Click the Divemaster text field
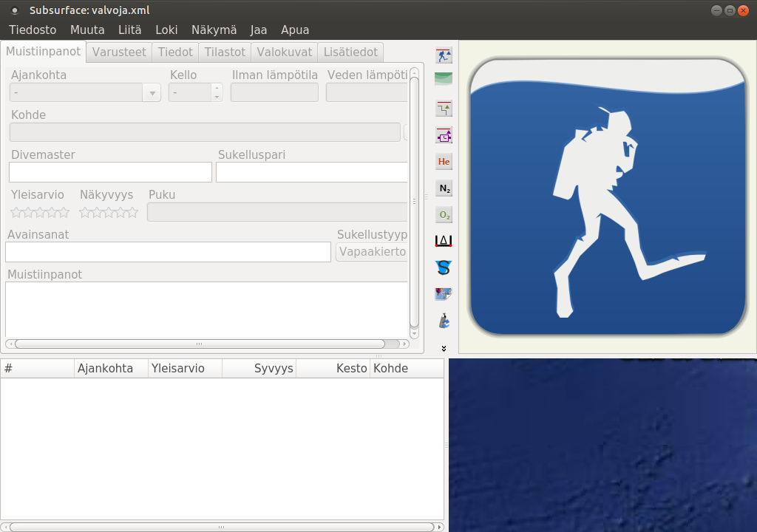The width and height of the screenshot is (757, 532). (110, 172)
